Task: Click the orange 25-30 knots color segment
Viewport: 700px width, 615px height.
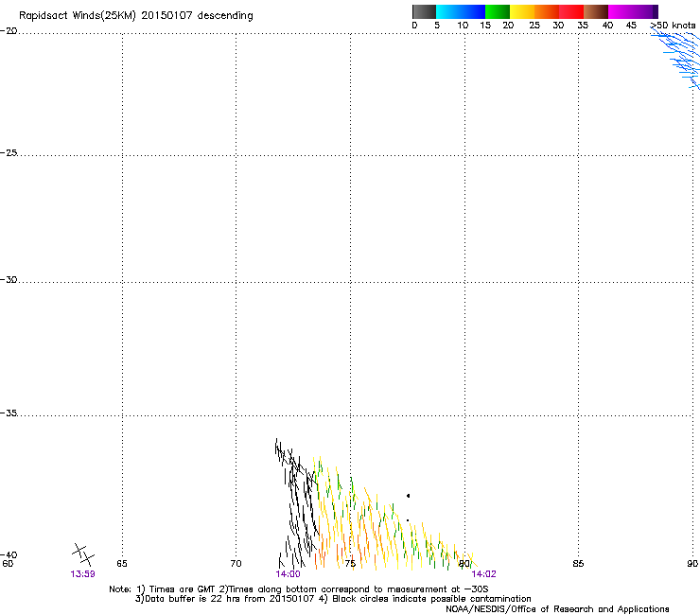Action: point(547,11)
